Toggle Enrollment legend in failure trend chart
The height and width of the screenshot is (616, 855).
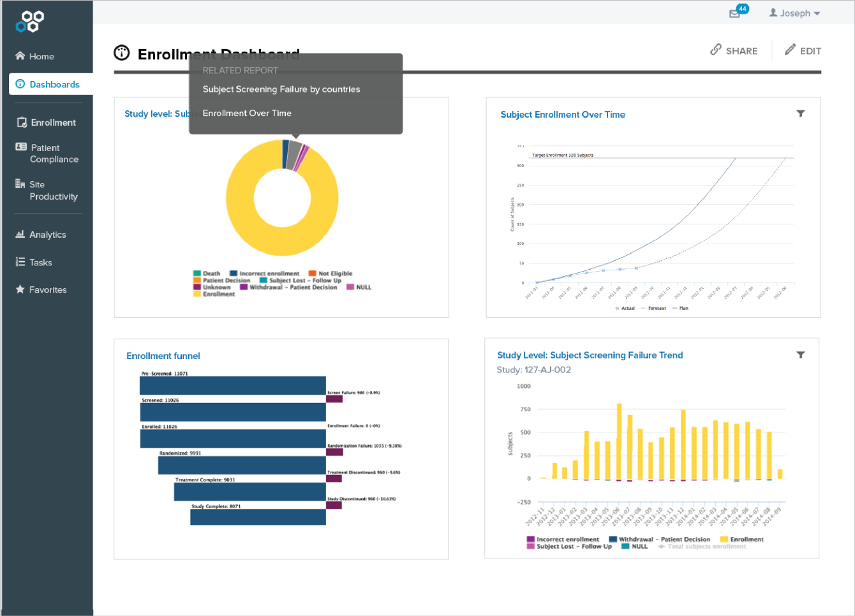[x=741, y=539]
